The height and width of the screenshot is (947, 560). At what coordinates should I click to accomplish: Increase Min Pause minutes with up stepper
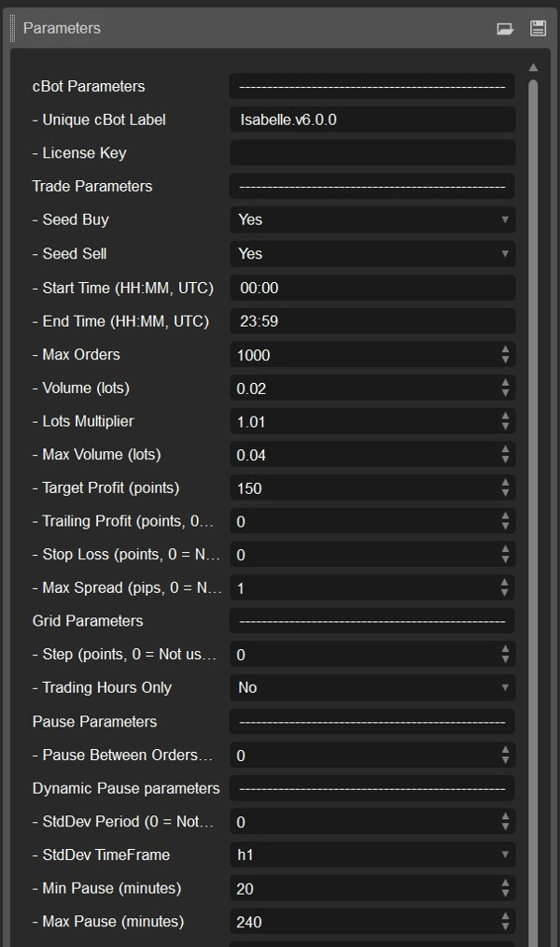click(x=508, y=884)
